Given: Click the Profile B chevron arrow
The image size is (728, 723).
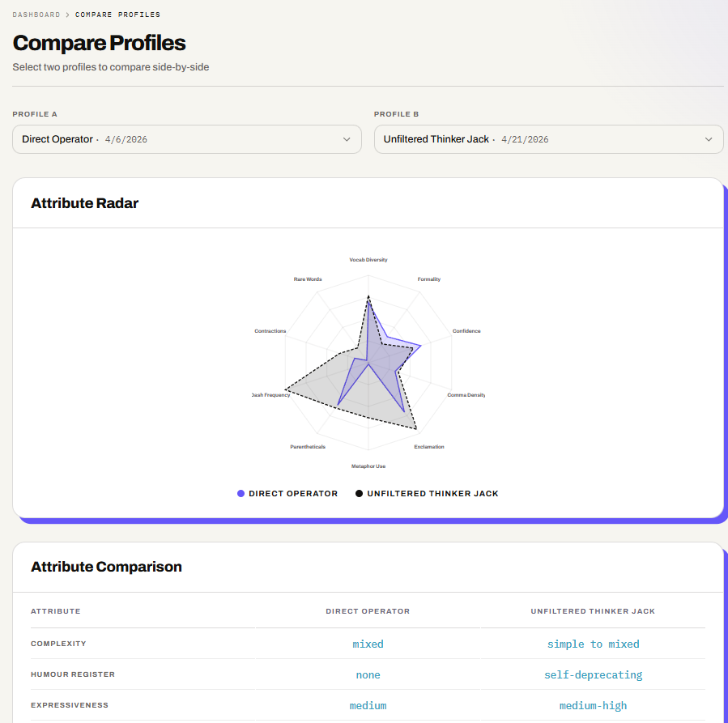Looking at the screenshot, I should pyautogui.click(x=708, y=139).
